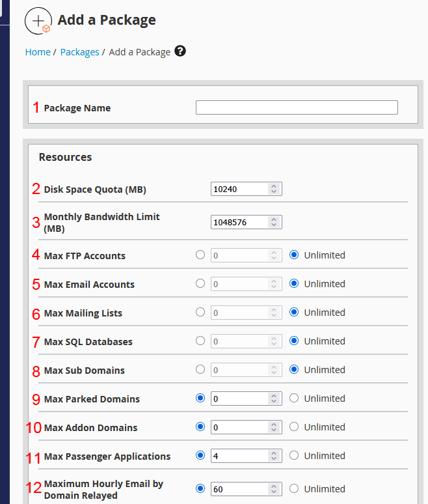Click the Package Name text field
The width and height of the screenshot is (428, 504).
click(x=297, y=107)
